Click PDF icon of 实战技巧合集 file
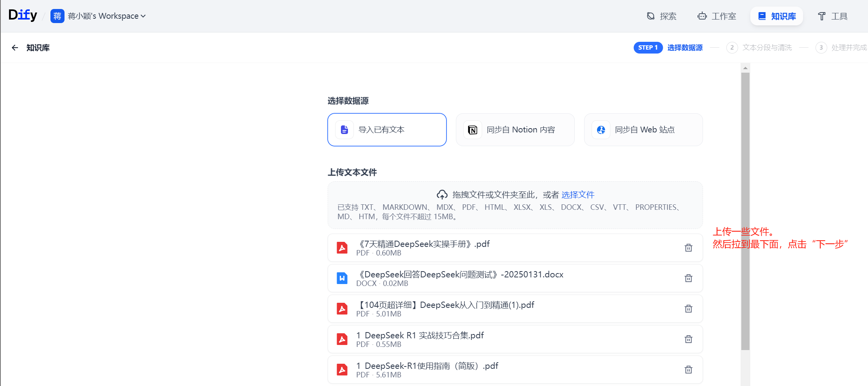 (x=342, y=339)
